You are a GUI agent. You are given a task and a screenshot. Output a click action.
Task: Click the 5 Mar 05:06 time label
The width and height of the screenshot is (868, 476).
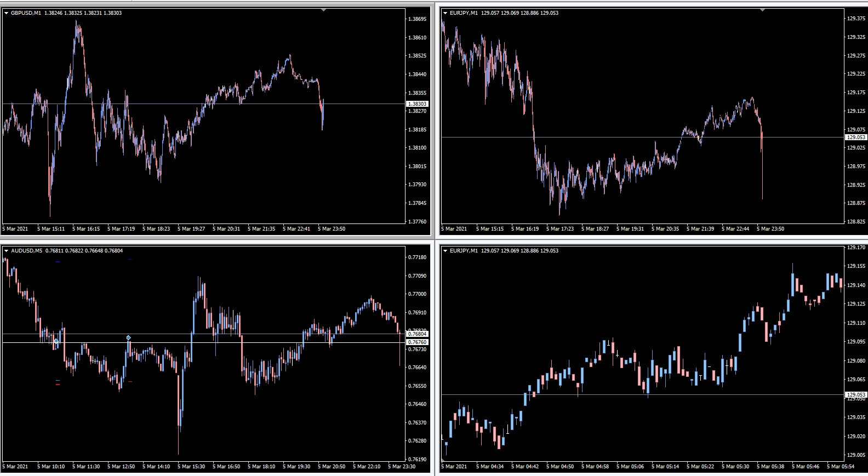[630, 467]
